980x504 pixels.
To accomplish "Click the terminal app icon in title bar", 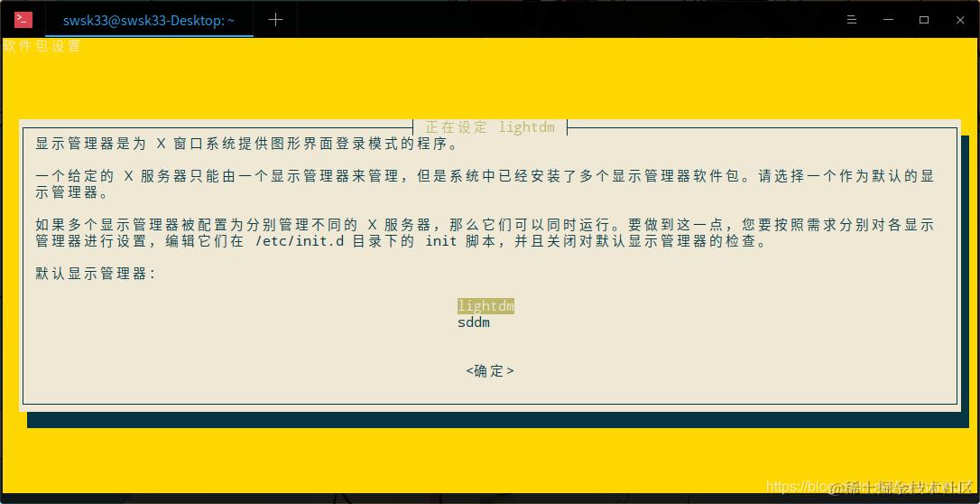I will coord(23,20).
